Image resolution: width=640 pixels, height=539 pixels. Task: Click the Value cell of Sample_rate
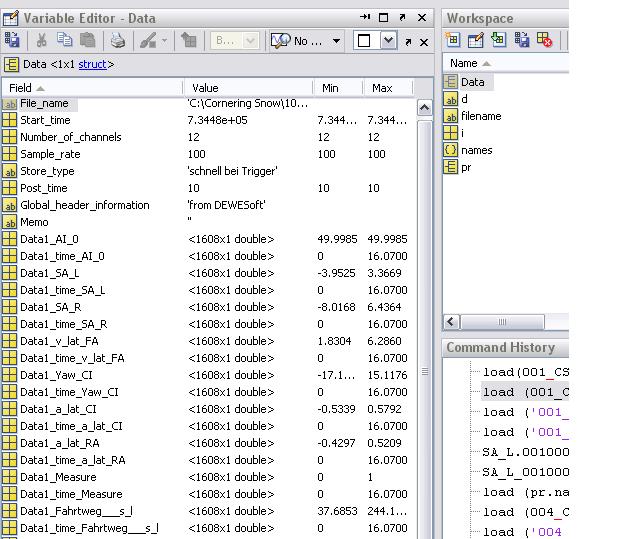(197, 154)
